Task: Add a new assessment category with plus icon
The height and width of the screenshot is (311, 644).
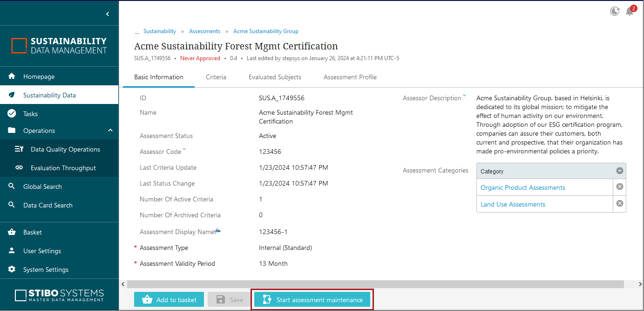Action: point(619,171)
